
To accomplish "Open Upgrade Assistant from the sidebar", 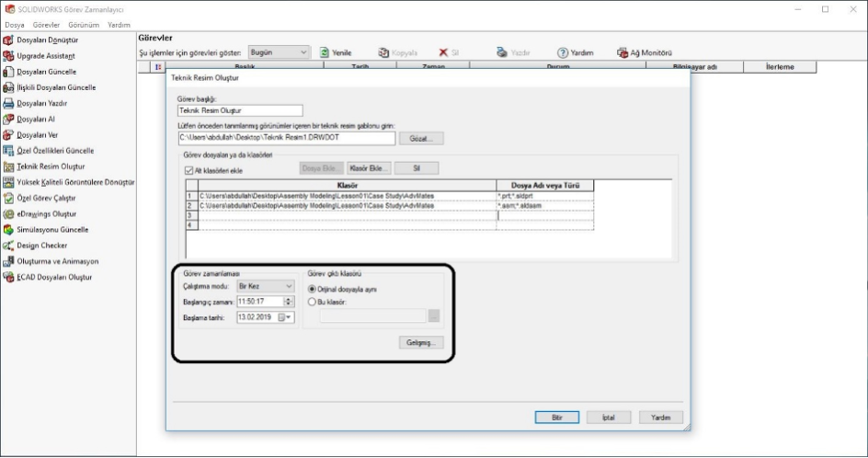I will point(8,55).
